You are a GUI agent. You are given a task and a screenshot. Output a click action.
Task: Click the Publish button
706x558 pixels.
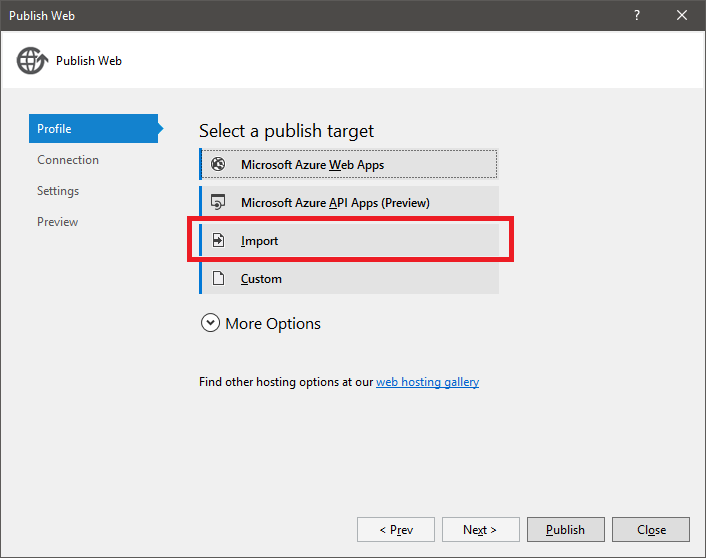(x=566, y=530)
